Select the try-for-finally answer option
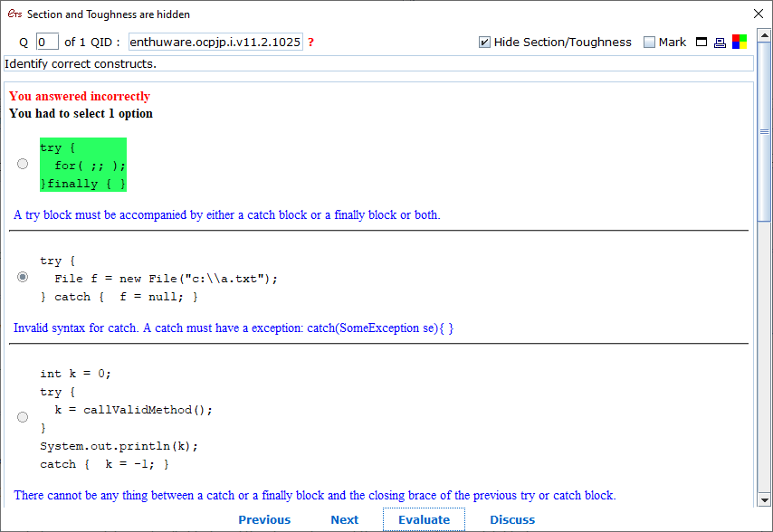The image size is (773, 532). pyautogui.click(x=23, y=164)
